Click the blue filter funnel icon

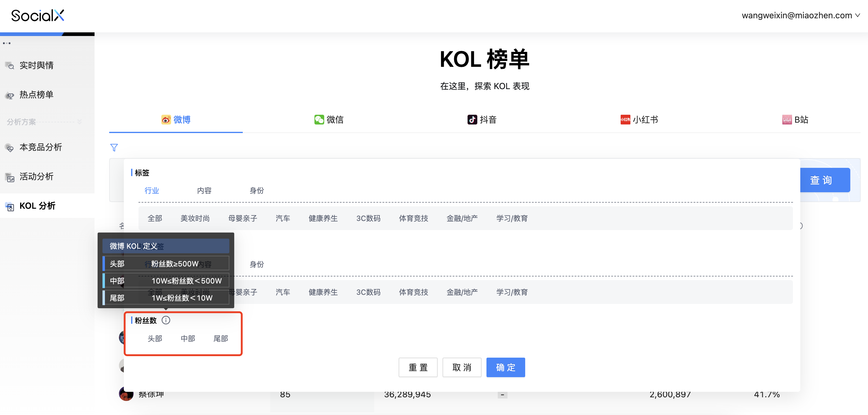114,148
